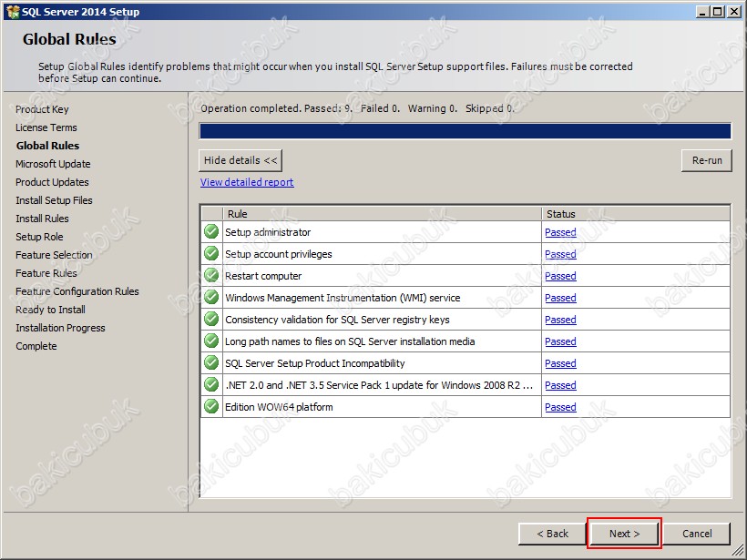Select Ready to Install step

(50, 310)
